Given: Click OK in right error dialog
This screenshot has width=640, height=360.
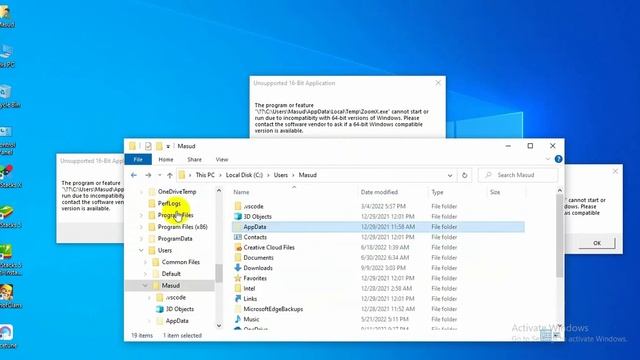Looking at the screenshot, I should coord(597,243).
